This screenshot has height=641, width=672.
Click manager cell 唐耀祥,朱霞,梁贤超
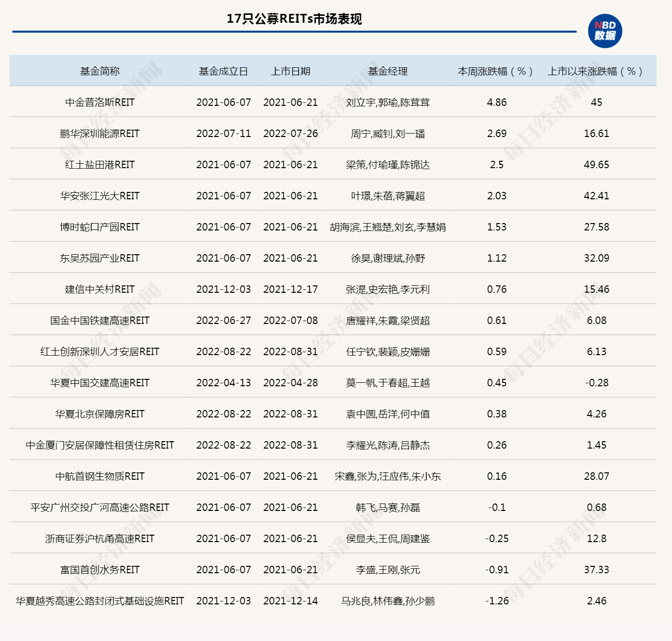coord(388,320)
